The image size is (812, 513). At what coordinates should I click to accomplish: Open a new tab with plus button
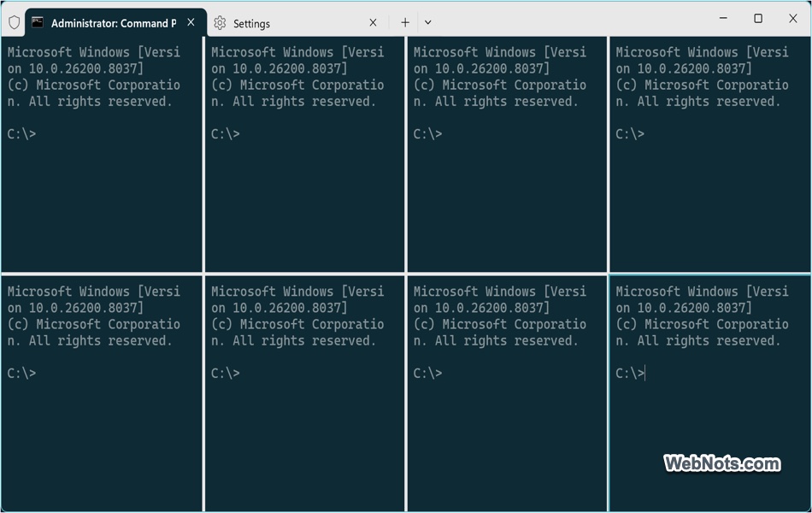tap(405, 22)
